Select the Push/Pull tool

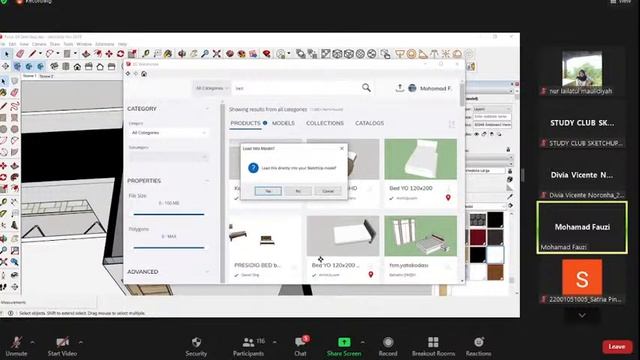point(86,54)
